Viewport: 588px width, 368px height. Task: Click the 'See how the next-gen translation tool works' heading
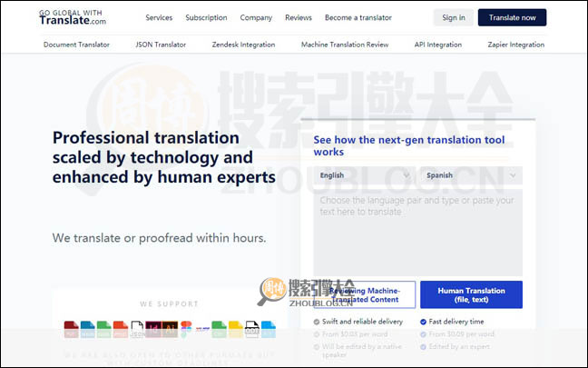click(x=409, y=145)
